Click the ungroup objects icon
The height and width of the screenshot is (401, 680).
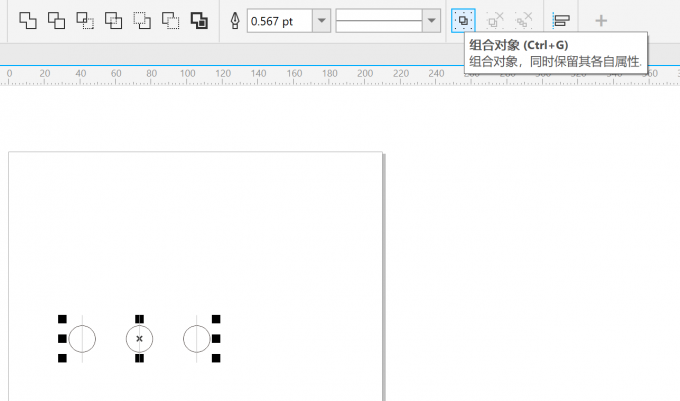click(x=495, y=20)
